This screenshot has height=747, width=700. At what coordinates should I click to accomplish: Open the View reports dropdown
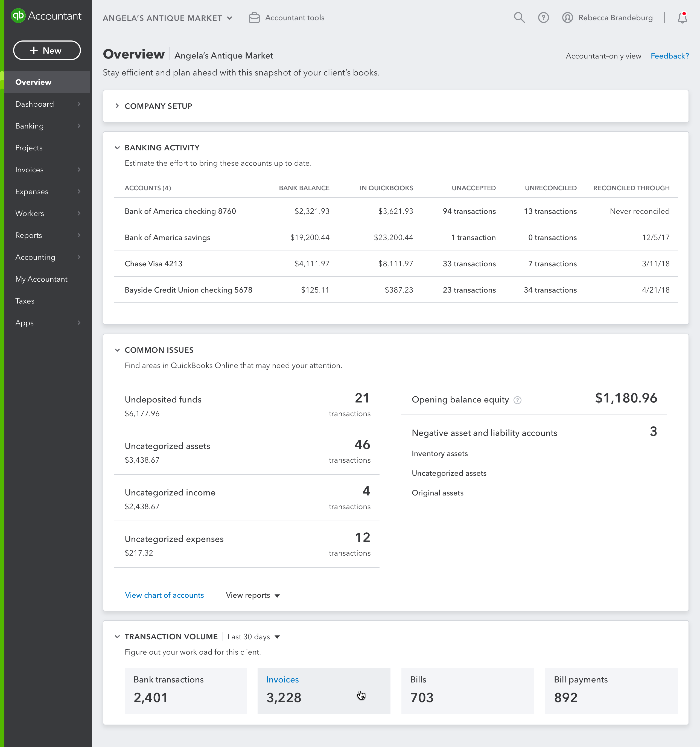point(252,595)
